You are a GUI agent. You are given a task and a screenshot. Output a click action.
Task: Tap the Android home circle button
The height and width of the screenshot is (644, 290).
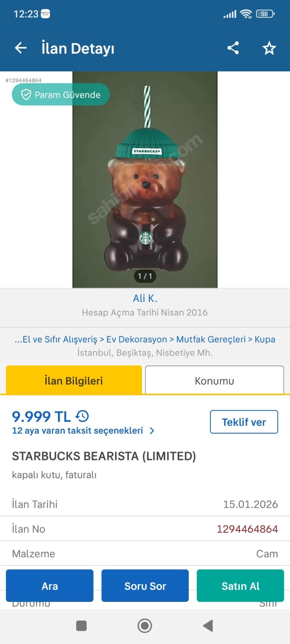pos(145,626)
